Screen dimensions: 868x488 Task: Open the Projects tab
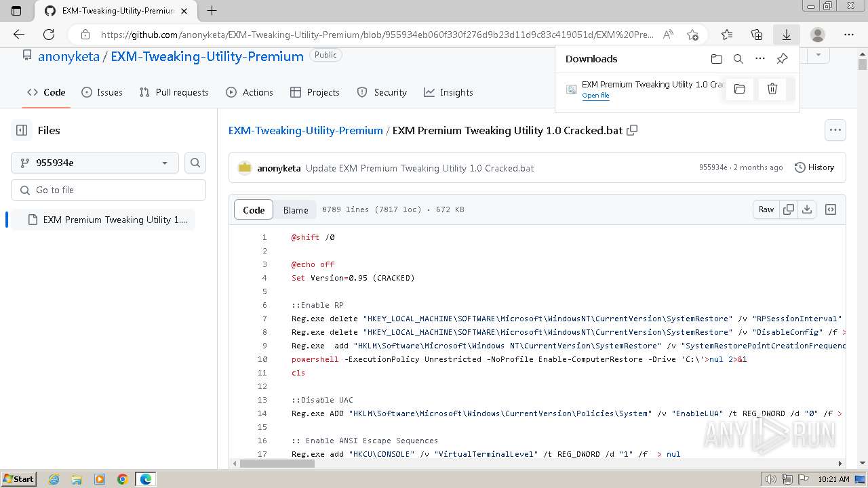coord(315,92)
